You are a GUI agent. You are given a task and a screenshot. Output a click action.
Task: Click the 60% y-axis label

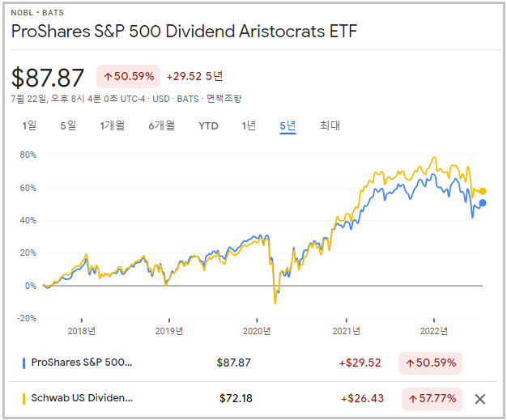coord(28,188)
